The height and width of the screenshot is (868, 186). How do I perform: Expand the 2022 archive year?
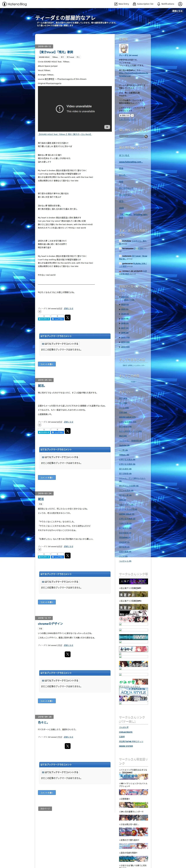(x=120, y=305)
